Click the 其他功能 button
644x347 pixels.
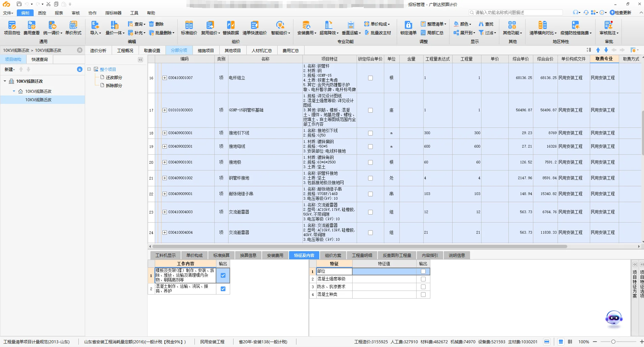[x=512, y=28]
